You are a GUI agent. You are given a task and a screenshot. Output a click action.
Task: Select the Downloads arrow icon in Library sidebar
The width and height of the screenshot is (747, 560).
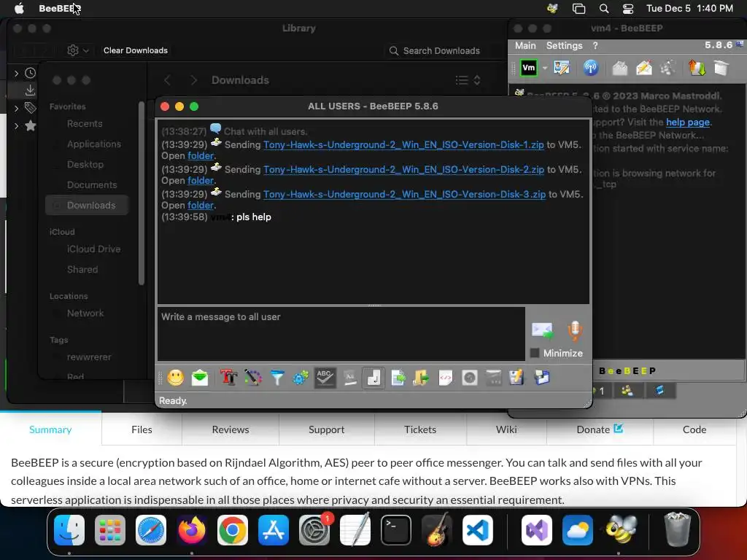click(30, 90)
